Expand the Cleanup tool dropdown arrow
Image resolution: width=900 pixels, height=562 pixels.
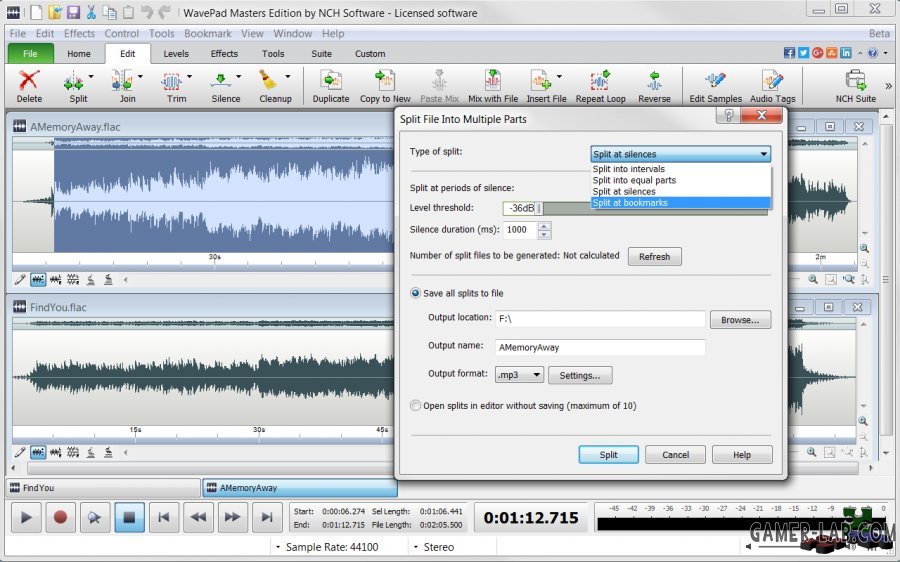(x=288, y=76)
